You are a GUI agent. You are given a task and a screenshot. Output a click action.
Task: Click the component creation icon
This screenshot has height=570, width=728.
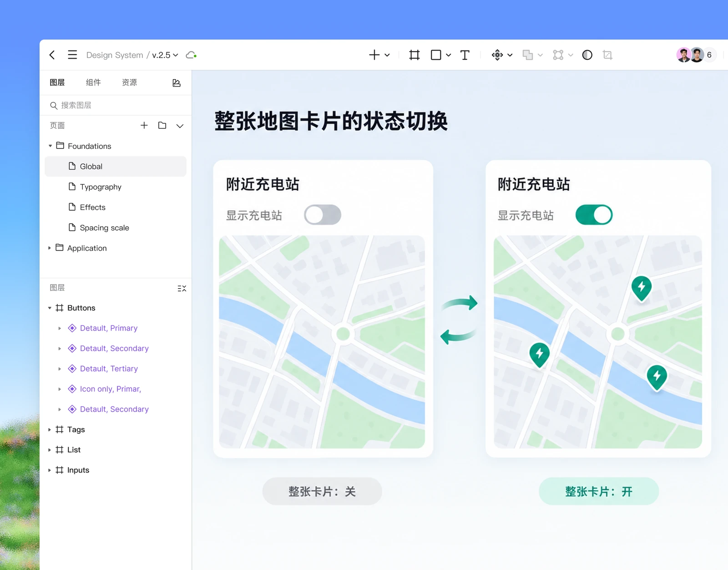coord(497,55)
